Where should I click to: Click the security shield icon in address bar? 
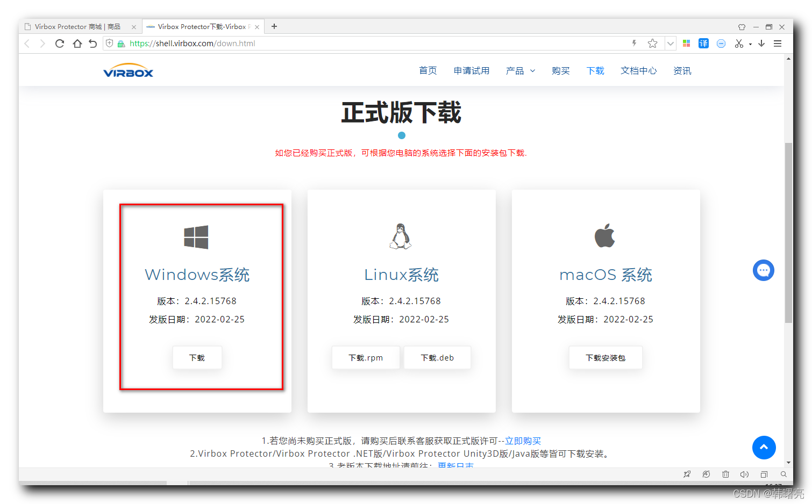110,44
